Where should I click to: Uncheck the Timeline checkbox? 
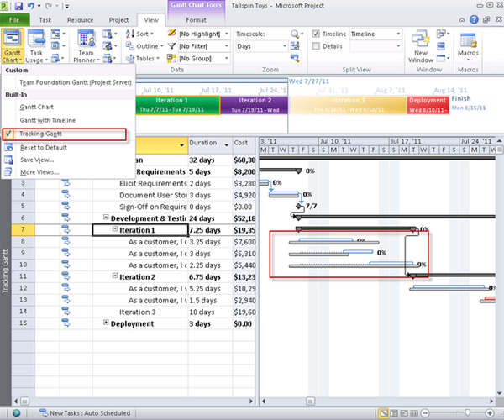(x=317, y=34)
